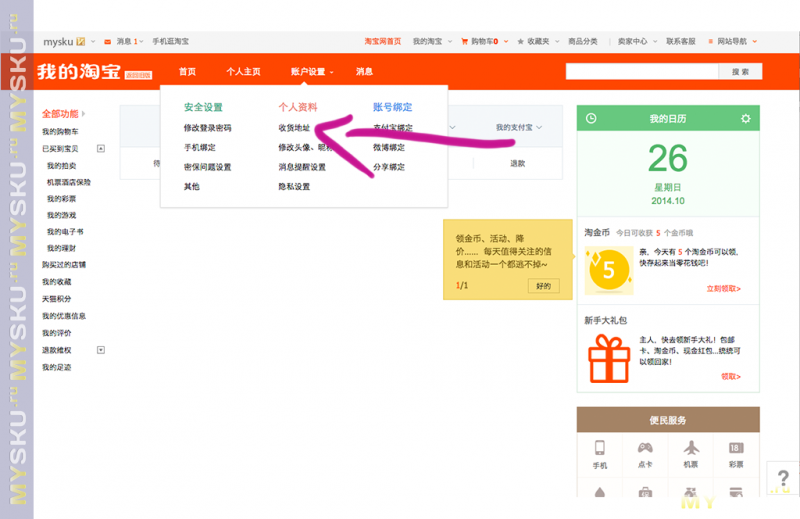Viewport: 800px width, 519px height.
Task: Expand the 退款维权 sidebar group
Action: (101, 350)
